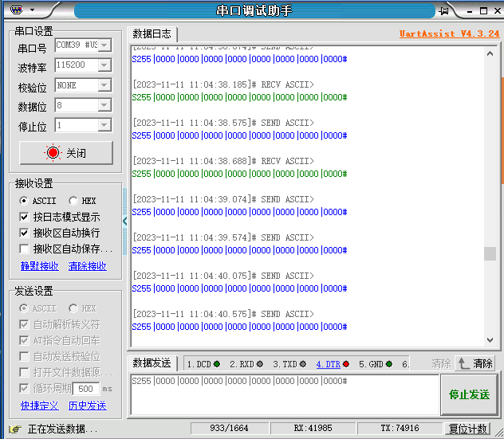
Task: Toggle 循环周期 checkbox
Action: tap(24, 388)
